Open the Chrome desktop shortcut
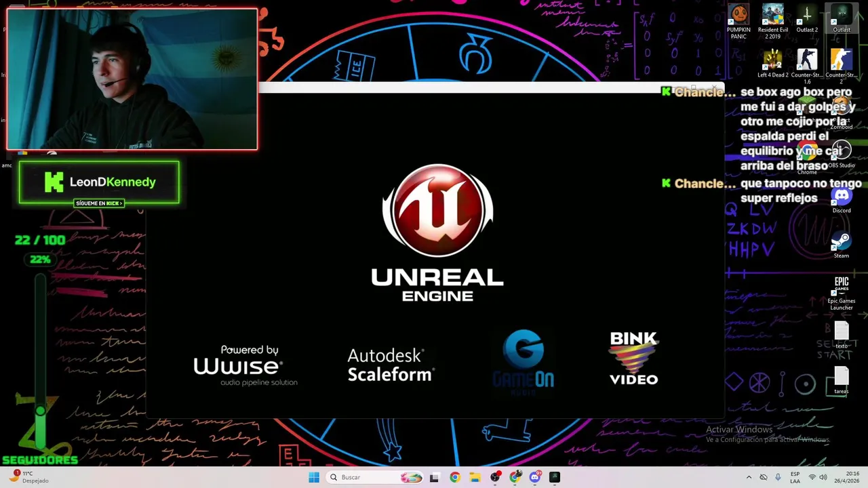868x488 pixels. coord(807,157)
